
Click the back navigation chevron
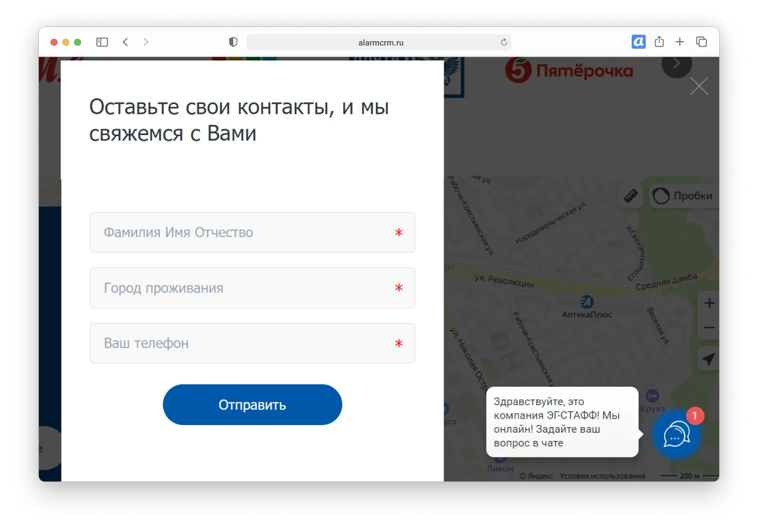(125, 42)
